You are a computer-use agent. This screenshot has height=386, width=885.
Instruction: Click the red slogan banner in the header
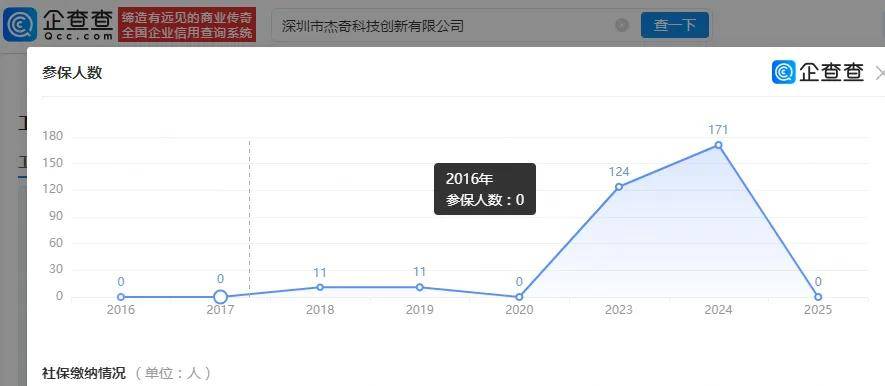[x=187, y=25]
